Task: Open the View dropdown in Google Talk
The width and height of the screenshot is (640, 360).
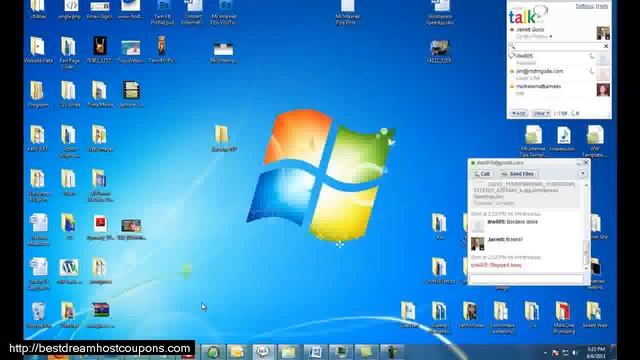Action: pos(541,113)
